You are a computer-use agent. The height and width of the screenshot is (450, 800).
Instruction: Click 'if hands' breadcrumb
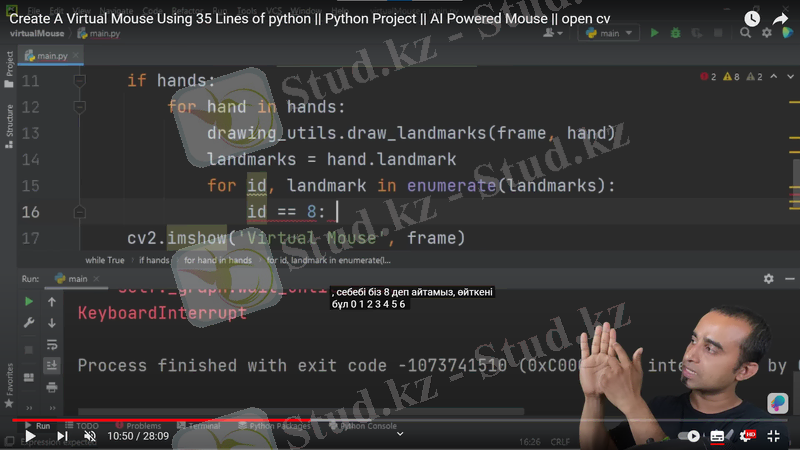coord(154,260)
